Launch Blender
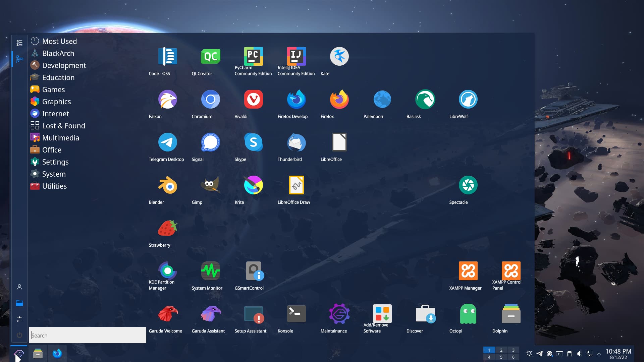This screenshot has height=362, width=644. point(167,185)
